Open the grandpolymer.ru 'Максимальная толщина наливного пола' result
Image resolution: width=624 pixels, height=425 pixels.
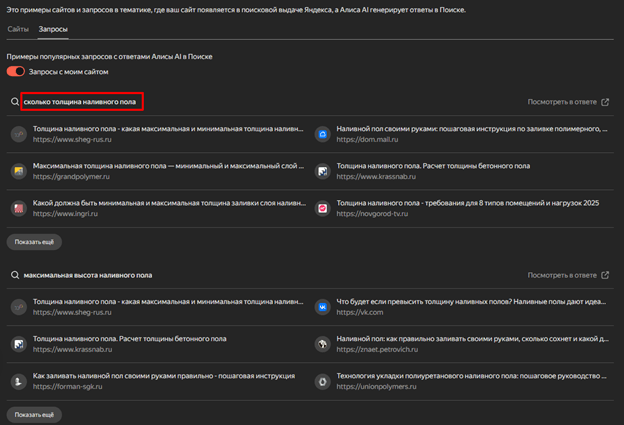tap(168, 166)
